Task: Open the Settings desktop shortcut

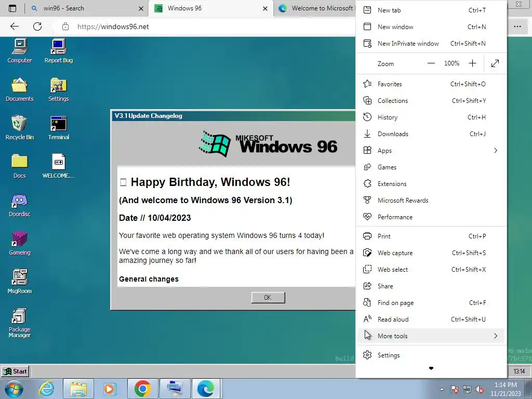Action: pyautogui.click(x=59, y=89)
